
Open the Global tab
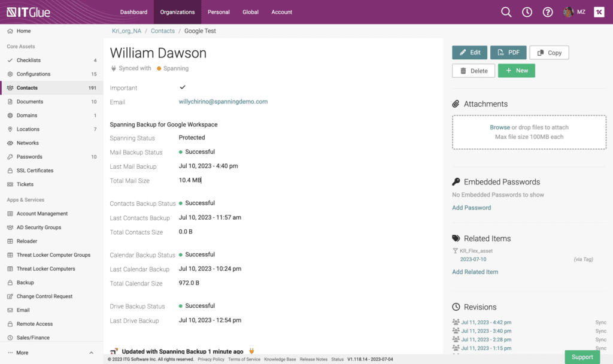[x=250, y=12]
